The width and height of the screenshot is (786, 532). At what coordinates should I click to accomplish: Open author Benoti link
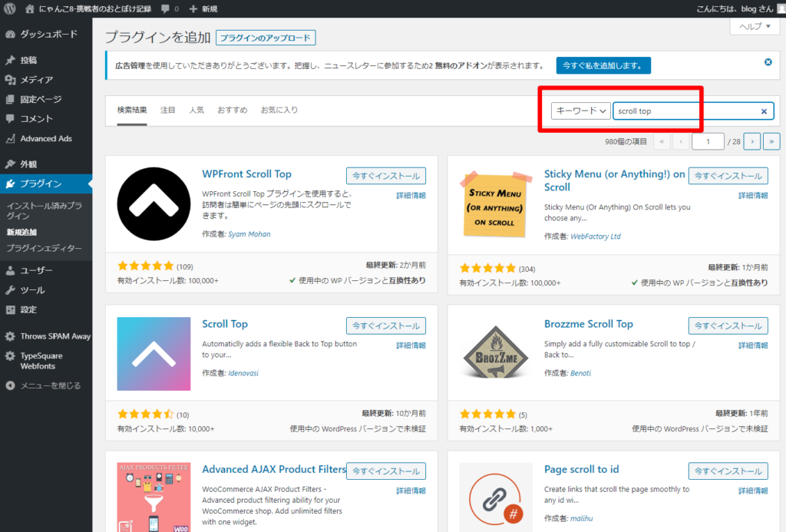[x=580, y=373]
